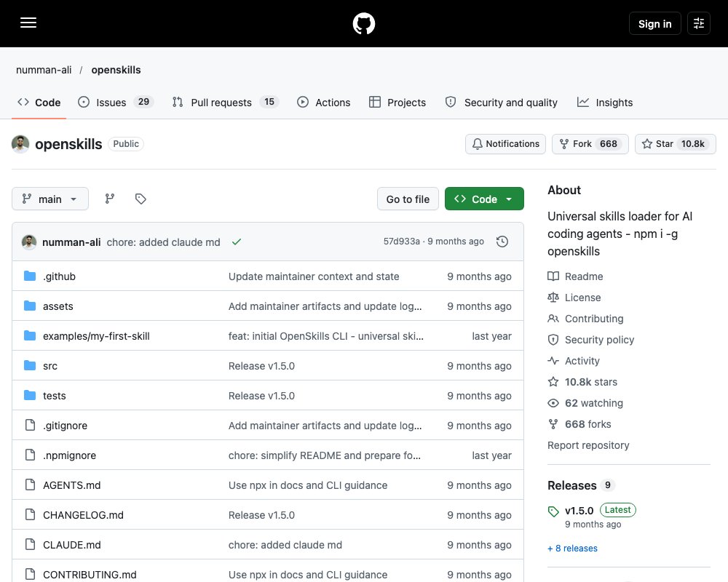Screen dimensions: 728x582
Task: Open the numman-ali commit author link
Action: coord(71,242)
